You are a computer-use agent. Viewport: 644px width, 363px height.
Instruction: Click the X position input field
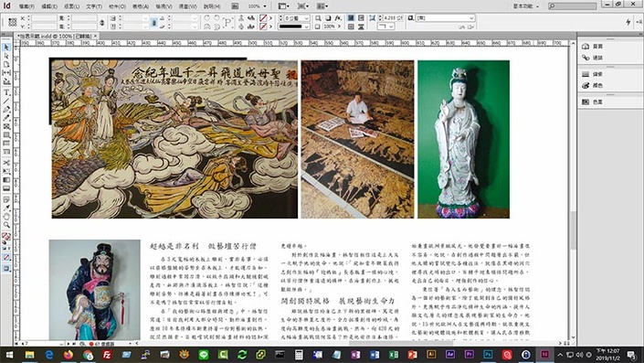coord(44,18)
